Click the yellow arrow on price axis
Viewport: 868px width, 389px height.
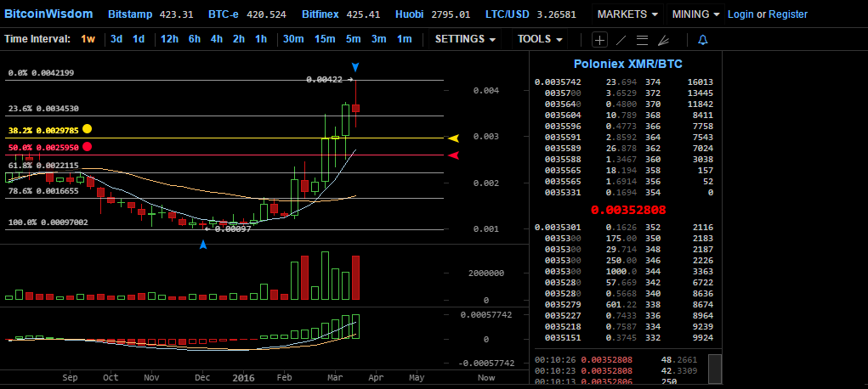coord(454,138)
